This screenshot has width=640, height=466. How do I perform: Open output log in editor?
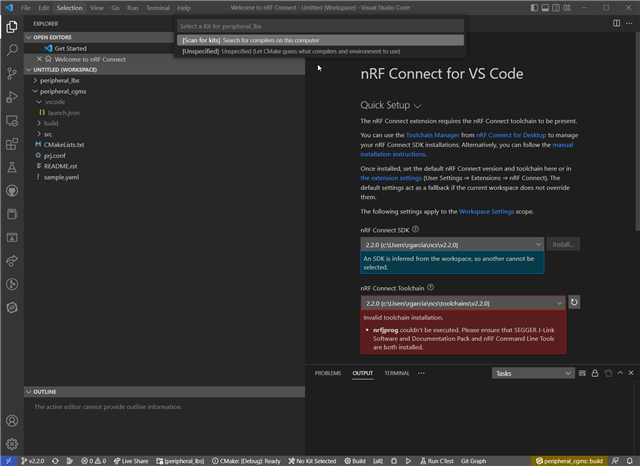[x=608, y=373]
